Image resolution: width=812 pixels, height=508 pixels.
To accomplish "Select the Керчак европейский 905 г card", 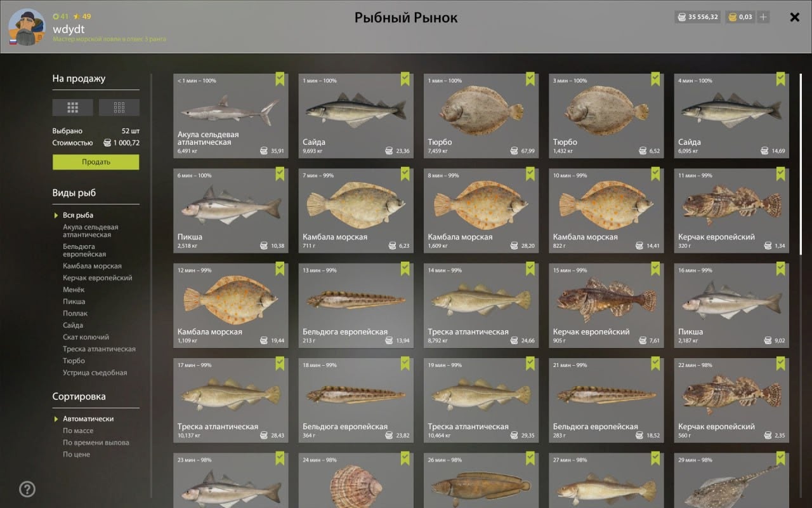I will coord(606,305).
